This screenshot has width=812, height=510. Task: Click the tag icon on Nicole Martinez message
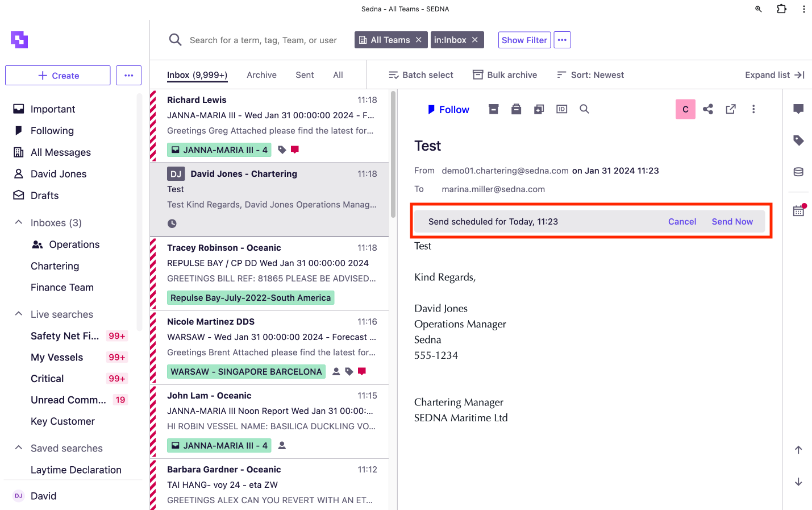349,372
